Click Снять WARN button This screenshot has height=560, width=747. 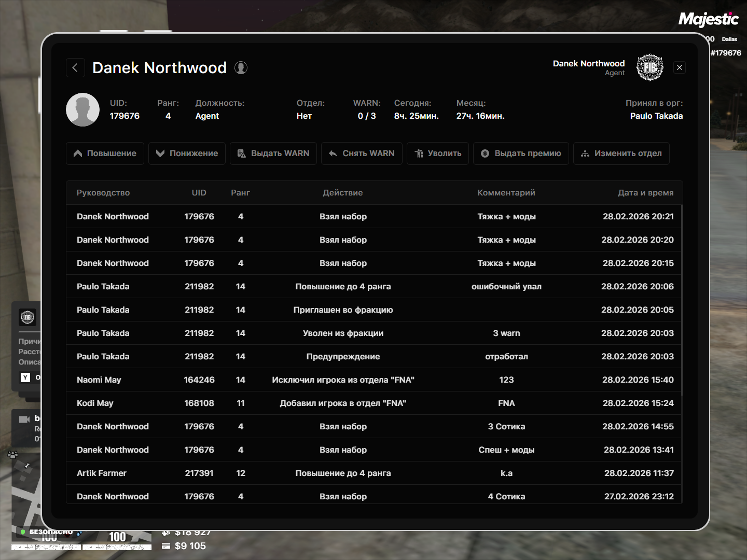pos(362,153)
